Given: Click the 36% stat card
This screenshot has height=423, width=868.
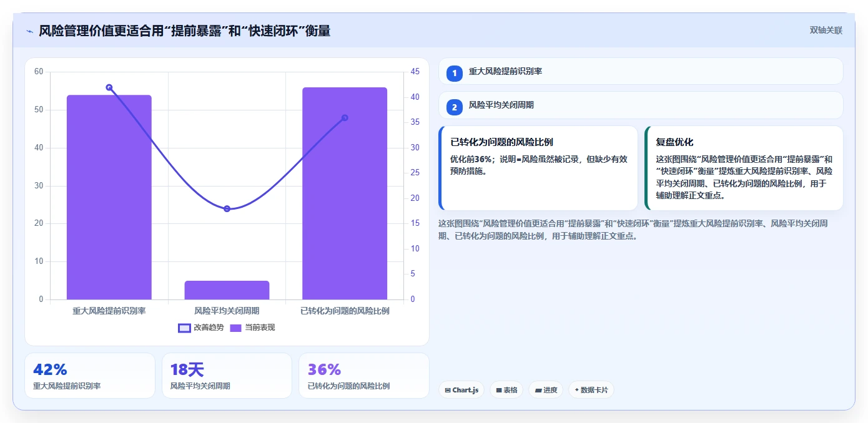Looking at the screenshot, I should tap(364, 376).
